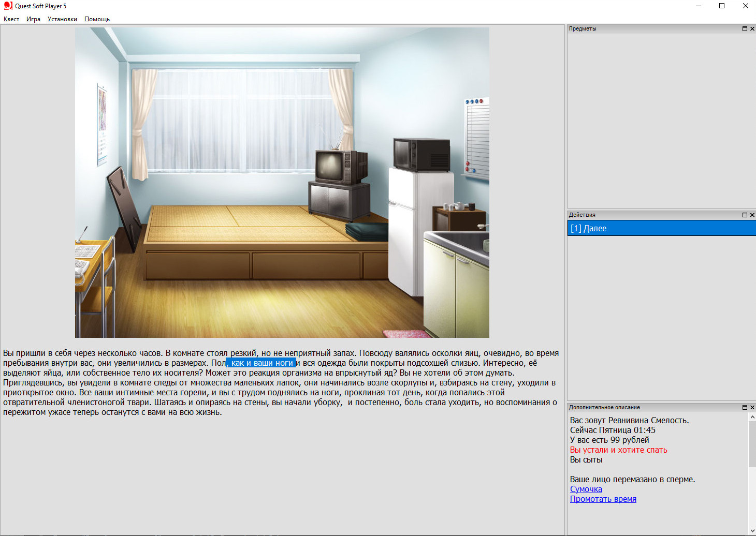Click the 'Сейчас Пятница 01:45' line
Viewport: 756px width, 536px height.
[x=613, y=430]
